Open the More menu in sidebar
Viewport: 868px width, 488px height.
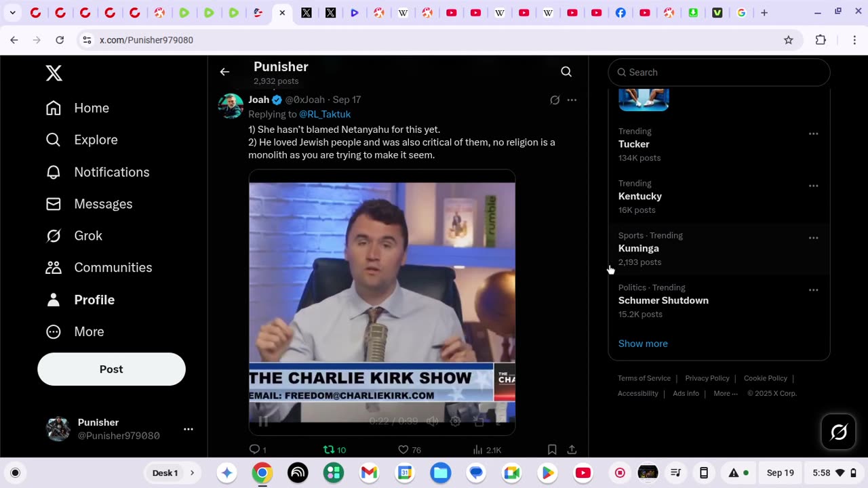(75, 331)
